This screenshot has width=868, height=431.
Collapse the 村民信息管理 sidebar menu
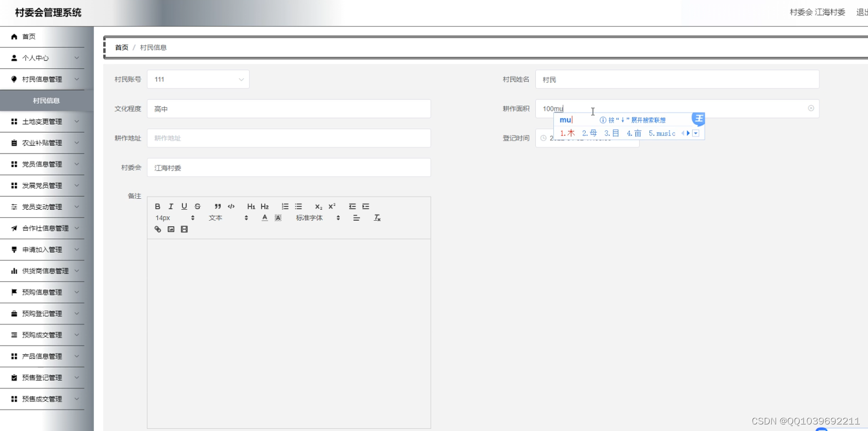(x=42, y=79)
